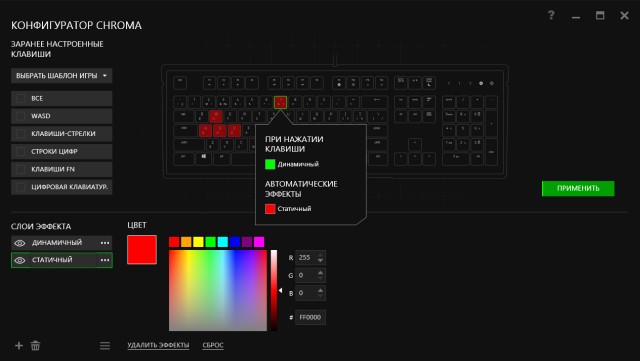Screen dimensions: 640x361
Task: Open options dots for ДИНАМИЧНЫЙ layer
Action: click(x=105, y=243)
